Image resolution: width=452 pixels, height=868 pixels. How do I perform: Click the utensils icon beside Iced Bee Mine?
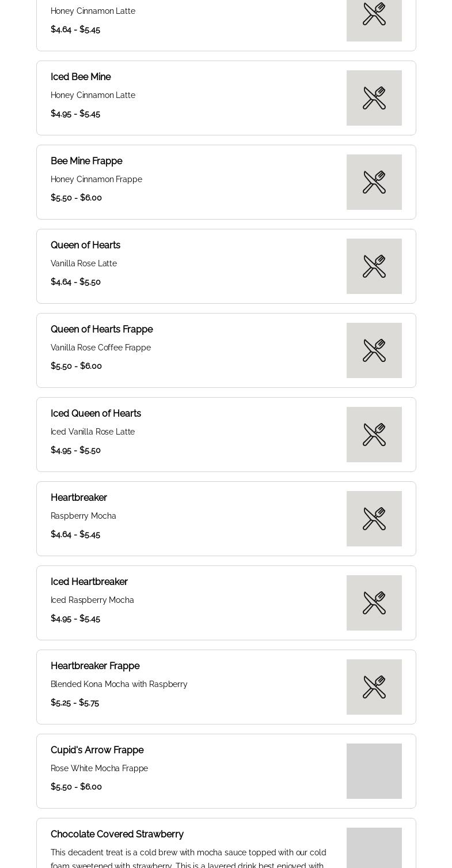coord(374,98)
